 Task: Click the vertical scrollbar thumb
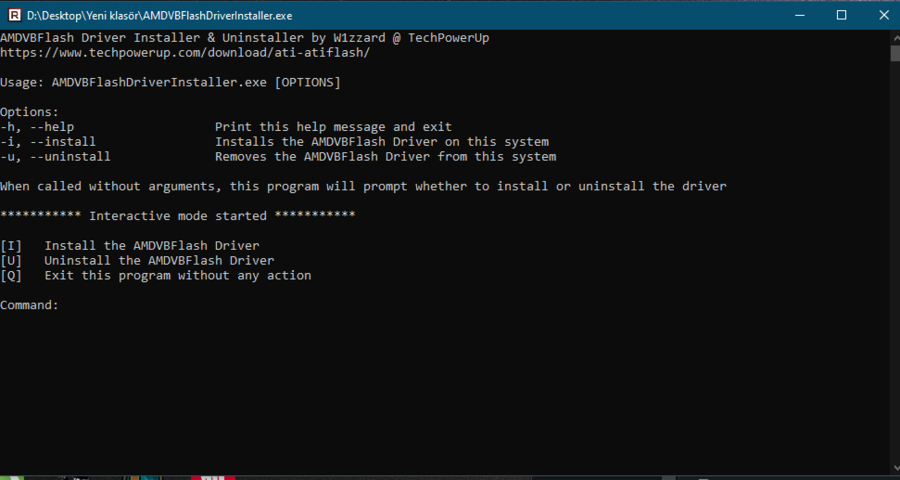pos(893,53)
